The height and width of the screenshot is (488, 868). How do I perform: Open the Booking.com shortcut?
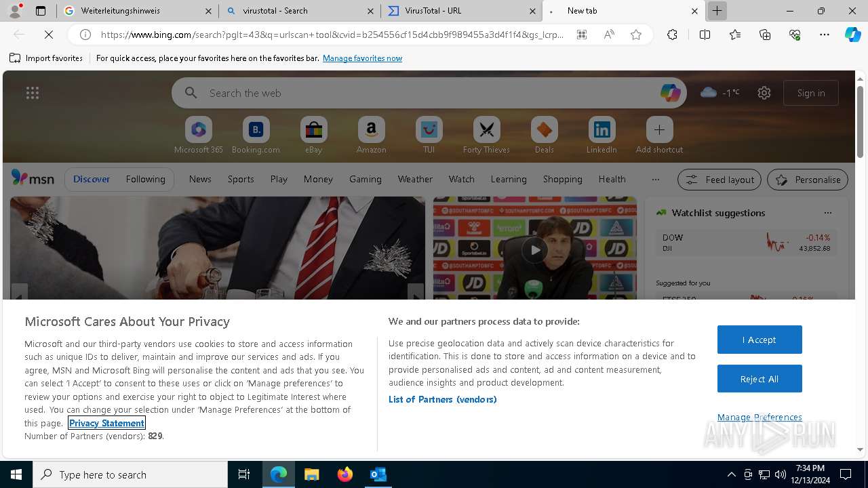256,136
